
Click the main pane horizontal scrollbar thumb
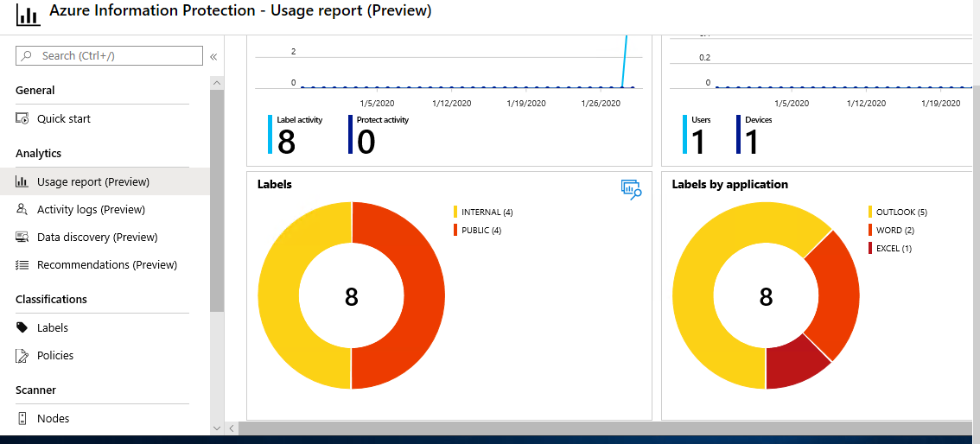point(607,428)
